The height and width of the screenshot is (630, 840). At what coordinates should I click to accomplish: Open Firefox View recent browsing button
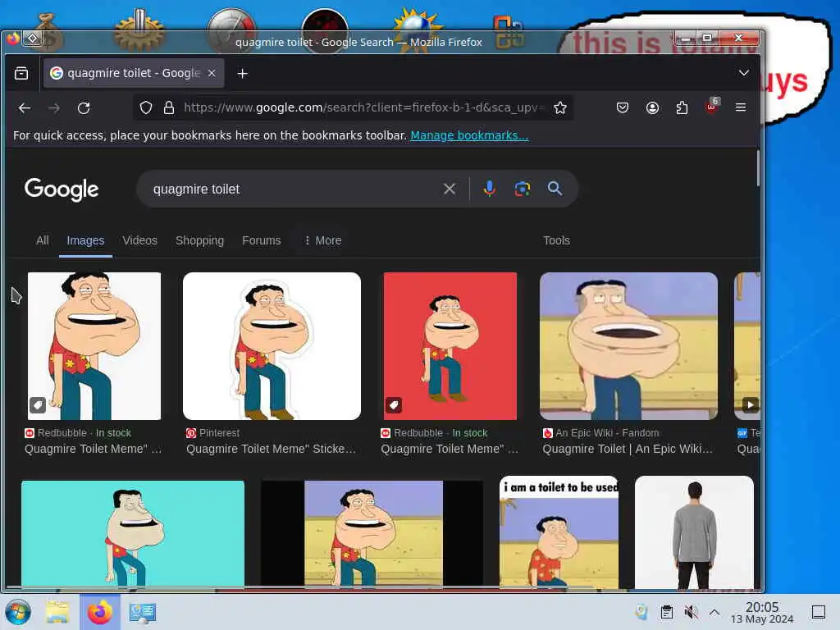[x=21, y=73]
